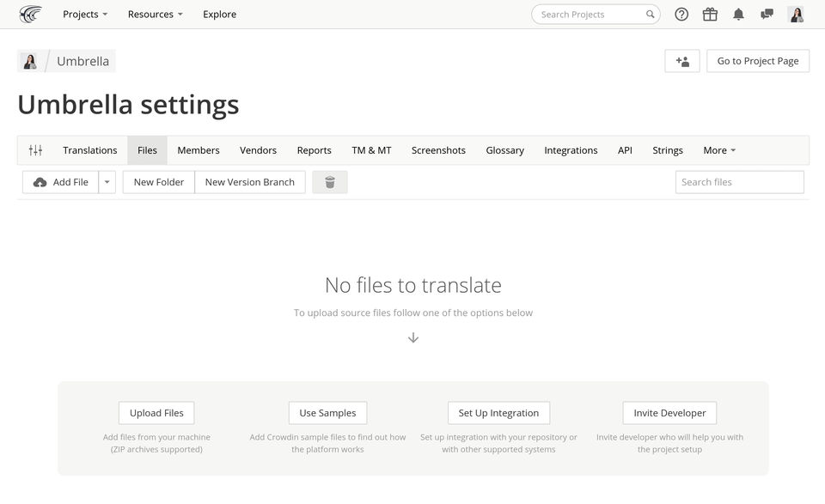Click the trash delete icon
Image resolution: width=825 pixels, height=504 pixels.
click(330, 182)
